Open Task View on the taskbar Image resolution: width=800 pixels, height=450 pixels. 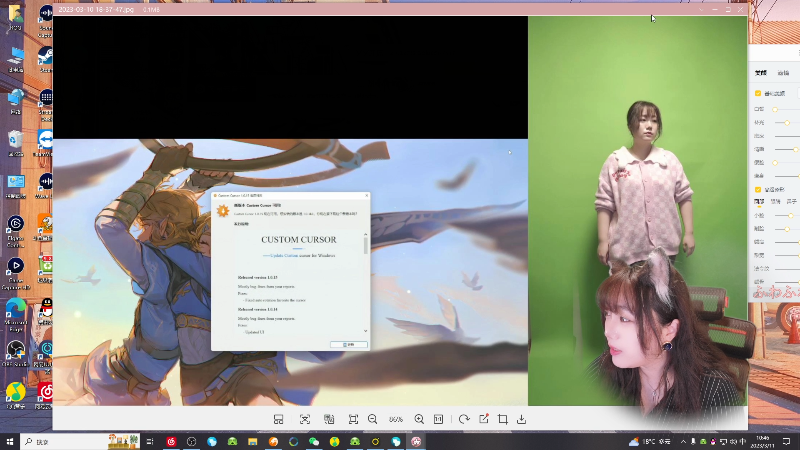click(150, 441)
